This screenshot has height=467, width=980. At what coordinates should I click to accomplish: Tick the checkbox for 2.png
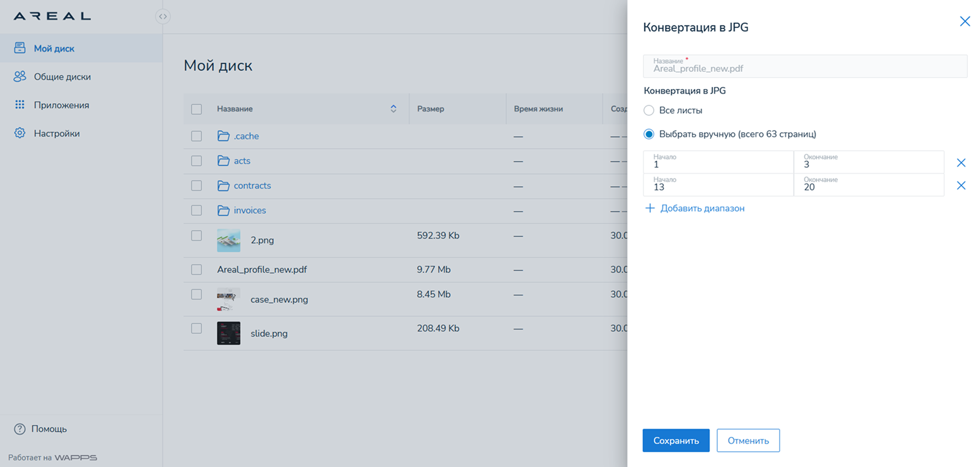pyautogui.click(x=197, y=235)
